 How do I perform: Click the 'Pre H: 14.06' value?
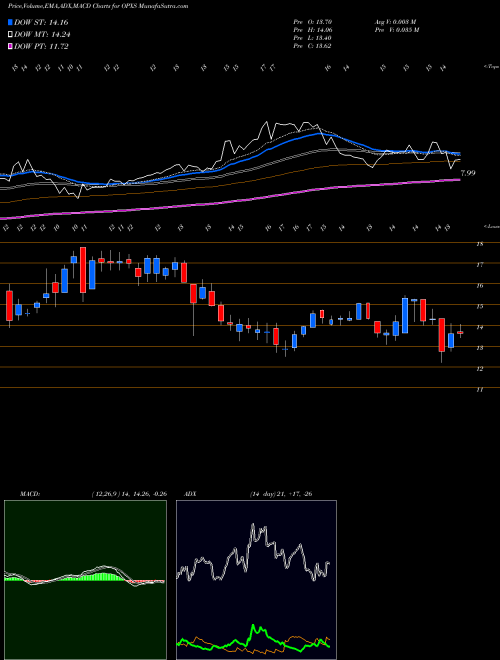pos(313,30)
